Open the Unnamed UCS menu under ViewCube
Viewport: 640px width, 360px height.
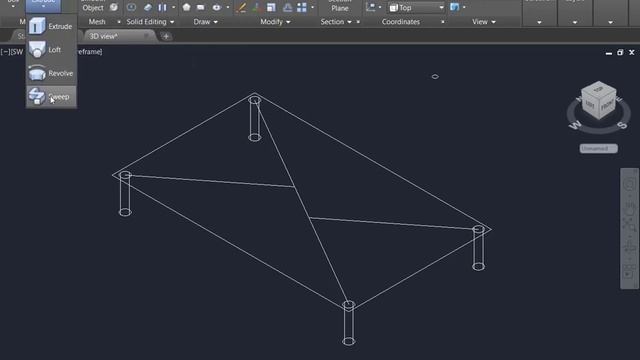point(598,149)
